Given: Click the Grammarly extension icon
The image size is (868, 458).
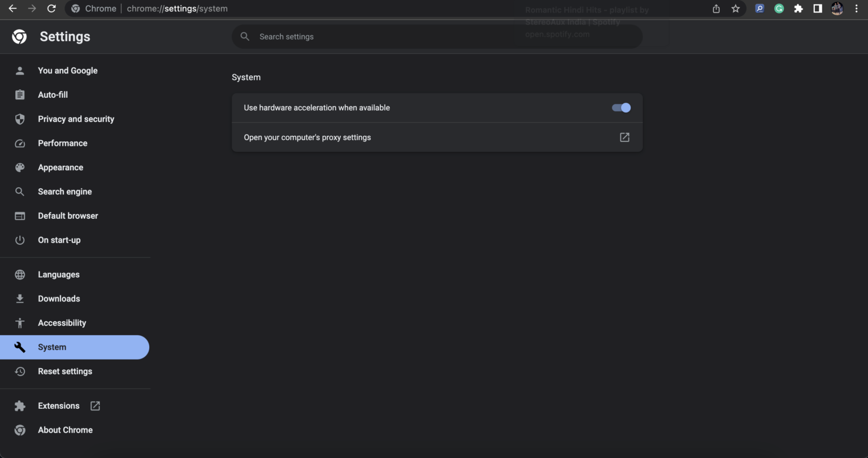Looking at the screenshot, I should [779, 8].
